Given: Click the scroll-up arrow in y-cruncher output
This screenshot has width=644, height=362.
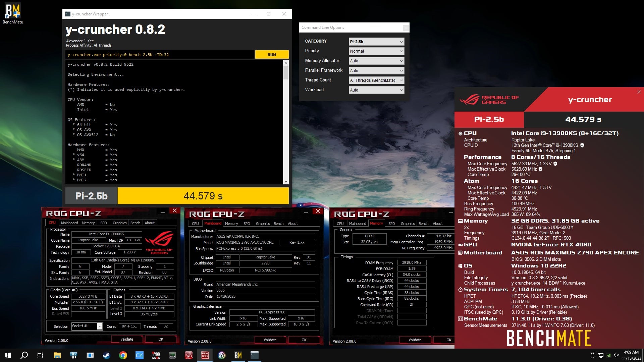Looking at the screenshot, I should (x=286, y=63).
